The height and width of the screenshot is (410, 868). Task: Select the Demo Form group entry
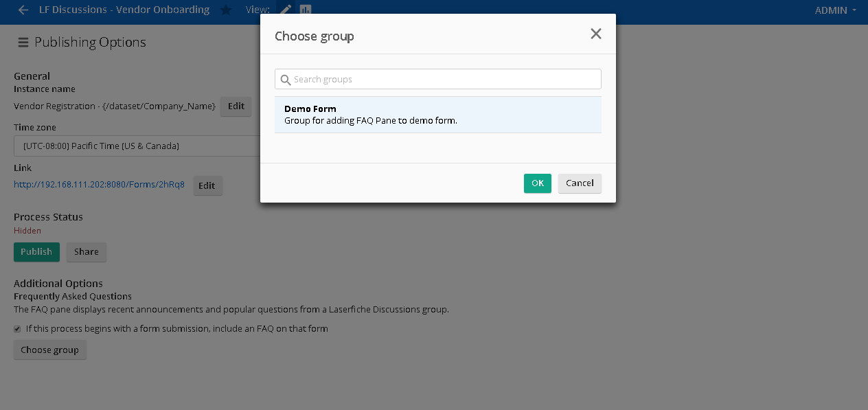(x=438, y=115)
